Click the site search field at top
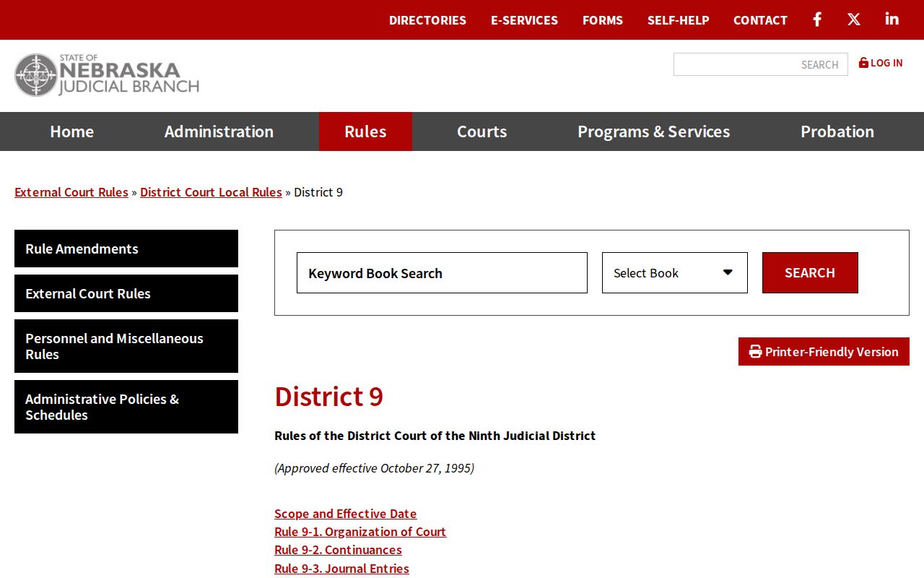924x578 pixels. pyautogui.click(x=761, y=64)
